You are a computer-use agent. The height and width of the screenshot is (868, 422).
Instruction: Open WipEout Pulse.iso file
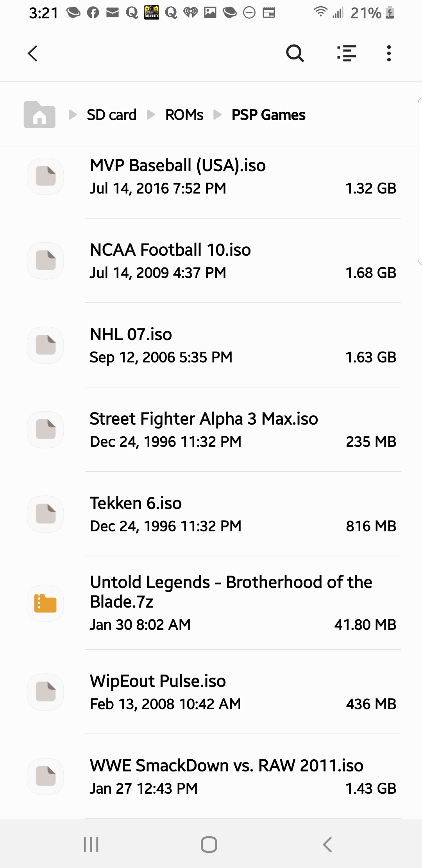(x=158, y=681)
